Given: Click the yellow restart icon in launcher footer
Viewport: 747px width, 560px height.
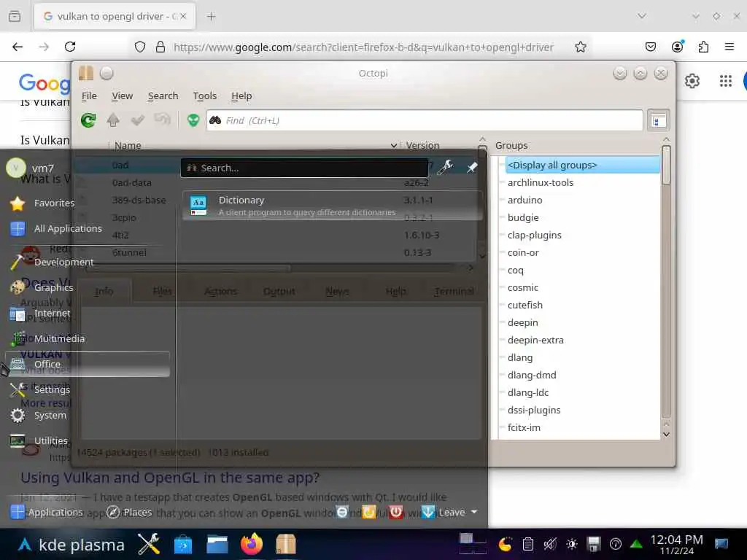Looking at the screenshot, I should coord(368,512).
